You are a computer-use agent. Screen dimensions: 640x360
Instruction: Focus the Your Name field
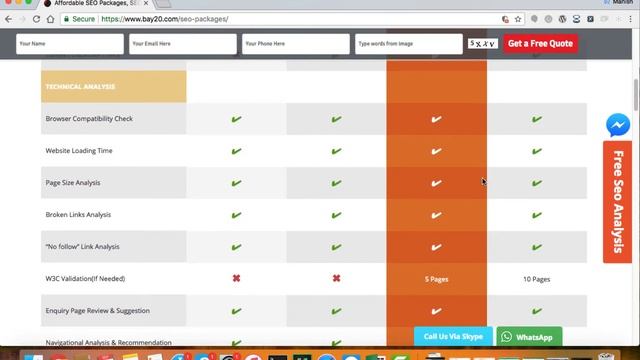point(70,44)
